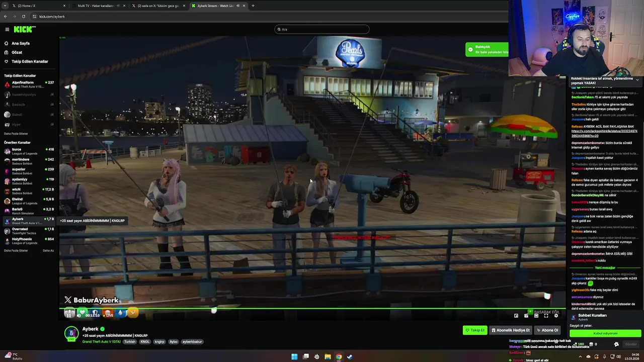Click the KICK logo
Viewport: 644px width, 362px height.
point(24,29)
